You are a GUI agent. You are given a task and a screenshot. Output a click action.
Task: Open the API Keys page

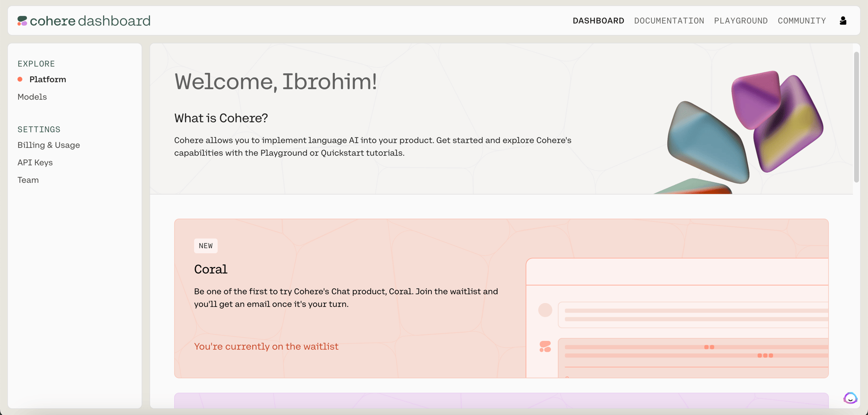(35, 162)
